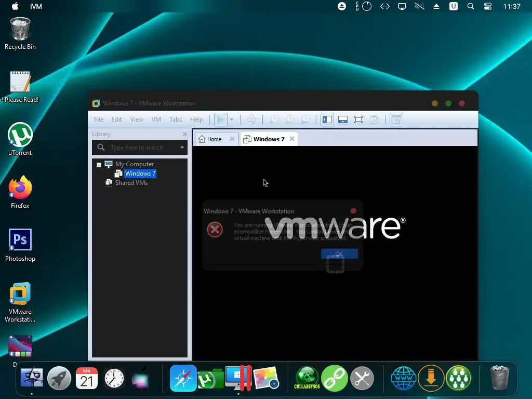Open the Snapshot Manager toolbar icon

coord(305,119)
